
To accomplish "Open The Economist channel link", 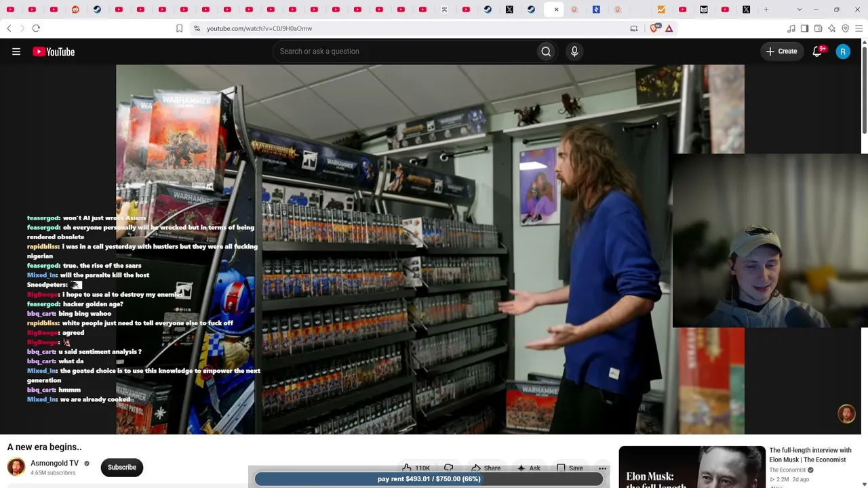I will (x=787, y=470).
